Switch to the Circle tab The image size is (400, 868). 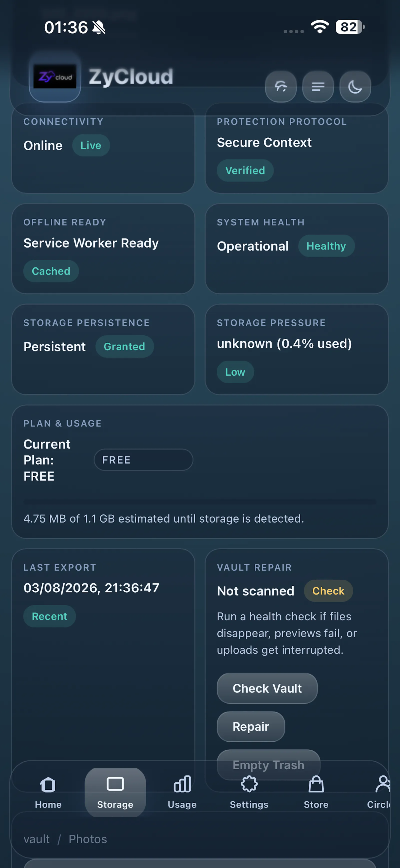pos(379,792)
